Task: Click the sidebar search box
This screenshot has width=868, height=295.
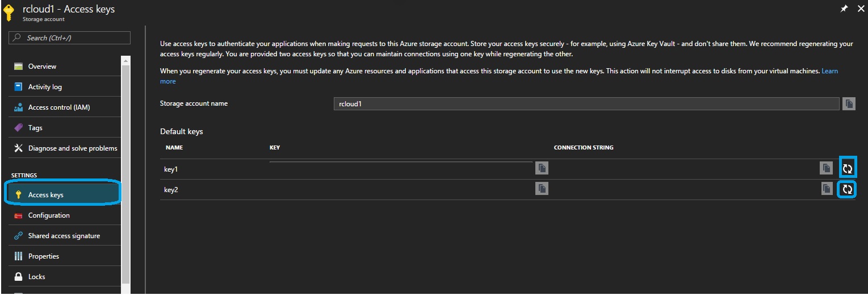Action: click(70, 38)
